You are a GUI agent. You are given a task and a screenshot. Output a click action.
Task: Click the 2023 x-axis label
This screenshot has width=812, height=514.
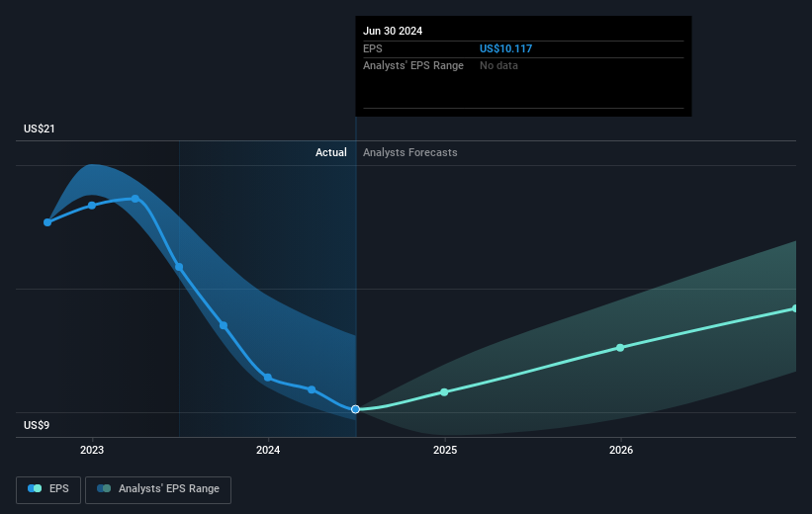tap(92, 450)
